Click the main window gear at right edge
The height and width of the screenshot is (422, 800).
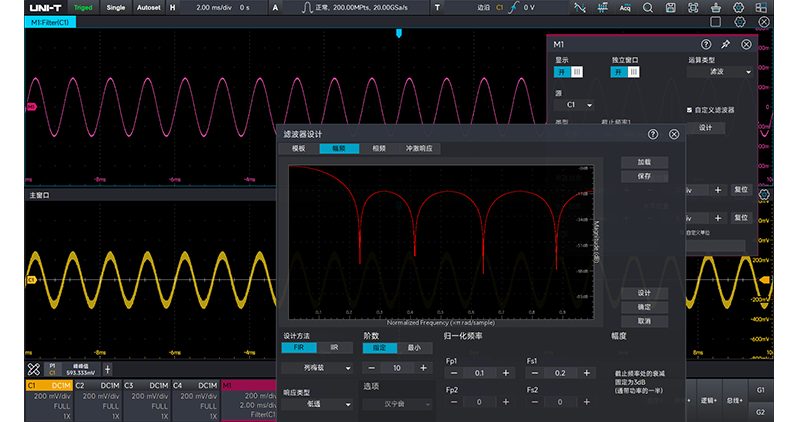[764, 194]
